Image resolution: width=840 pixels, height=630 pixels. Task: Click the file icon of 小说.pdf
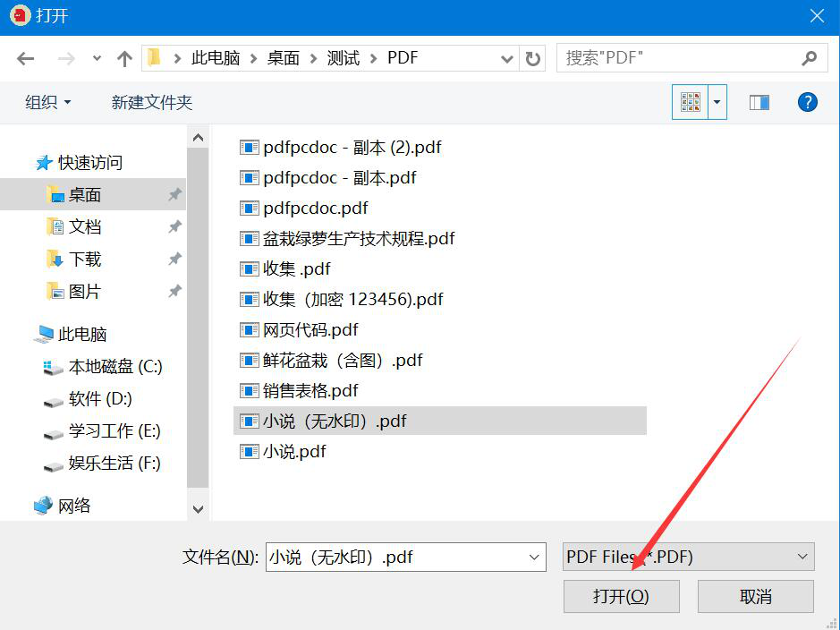tap(249, 452)
